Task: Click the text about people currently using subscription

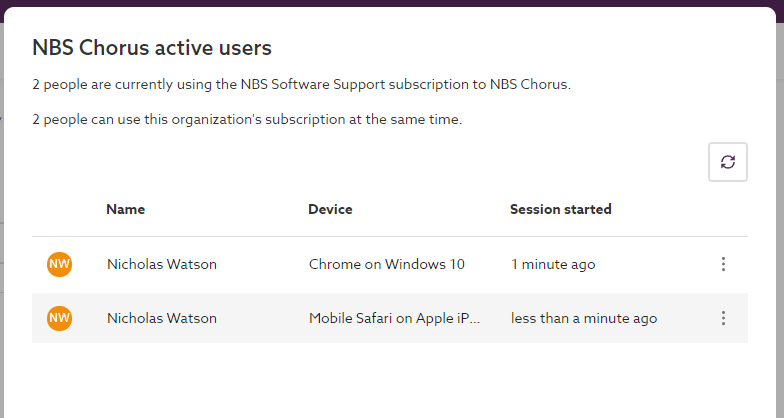Action: click(300, 84)
